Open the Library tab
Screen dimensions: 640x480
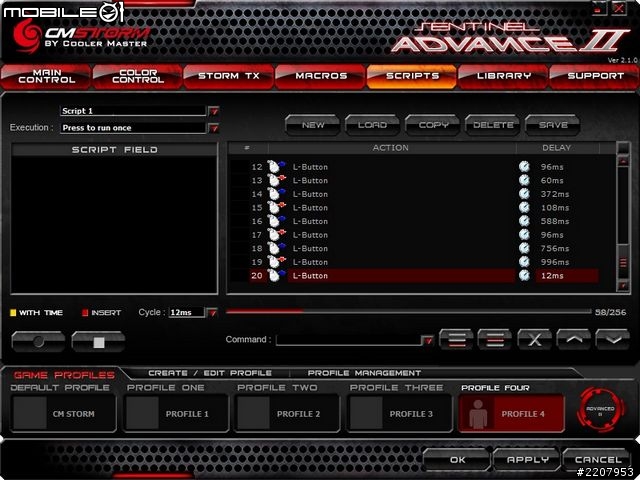pyautogui.click(x=503, y=76)
